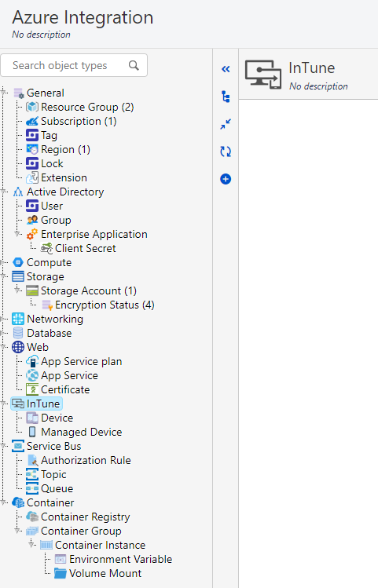378x588 pixels.
Task: Click the Container Registry icon
Action: click(x=32, y=517)
